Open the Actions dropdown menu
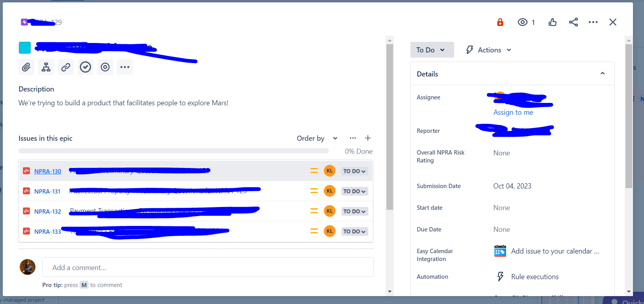644x304 pixels. [489, 50]
